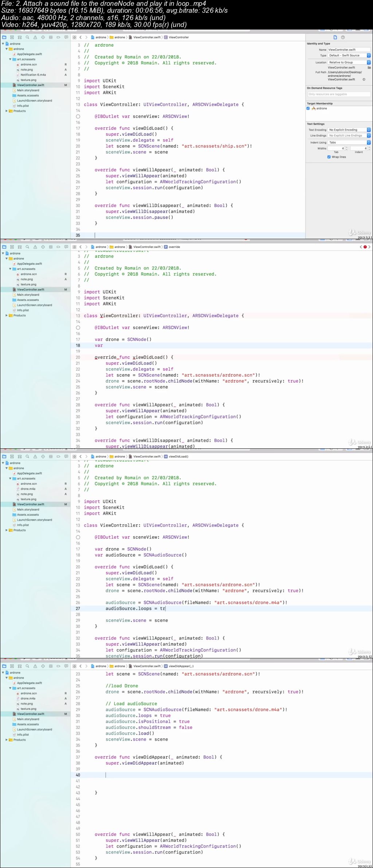The image size is (373, 868).
Task: Select Issue navigator warning triangle in top frame
Action: pyautogui.click(x=35, y=37)
